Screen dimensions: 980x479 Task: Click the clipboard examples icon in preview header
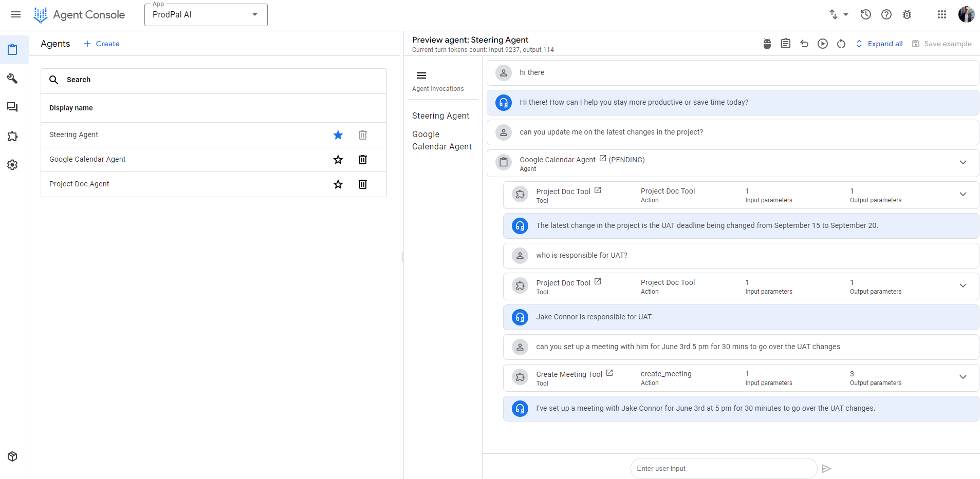pyautogui.click(x=786, y=44)
